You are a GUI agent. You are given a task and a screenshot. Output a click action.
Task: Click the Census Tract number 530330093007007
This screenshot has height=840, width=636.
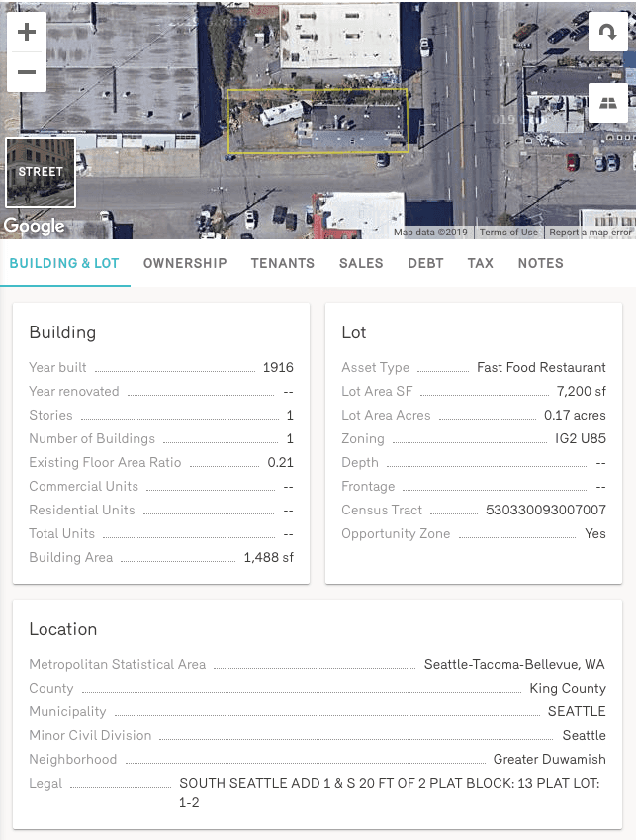pyautogui.click(x=545, y=510)
